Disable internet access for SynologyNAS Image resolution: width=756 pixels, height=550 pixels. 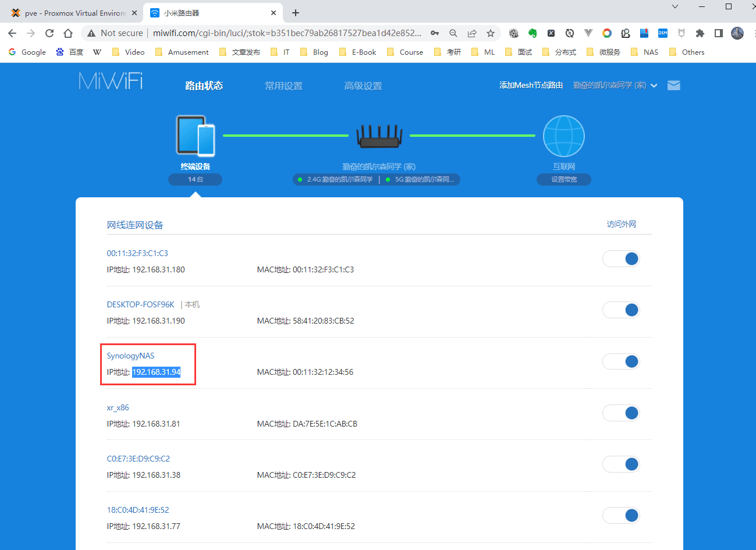point(621,361)
